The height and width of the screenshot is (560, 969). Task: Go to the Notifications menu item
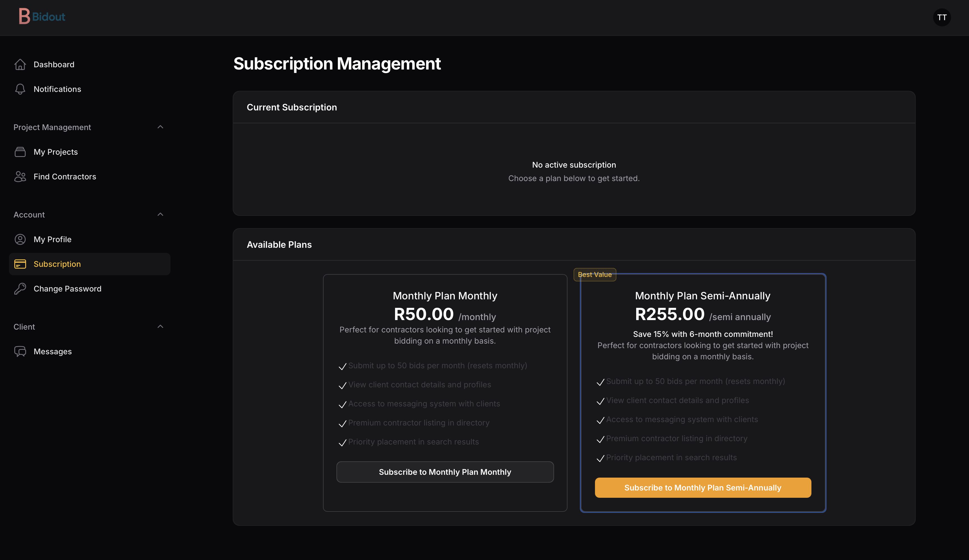pos(57,89)
